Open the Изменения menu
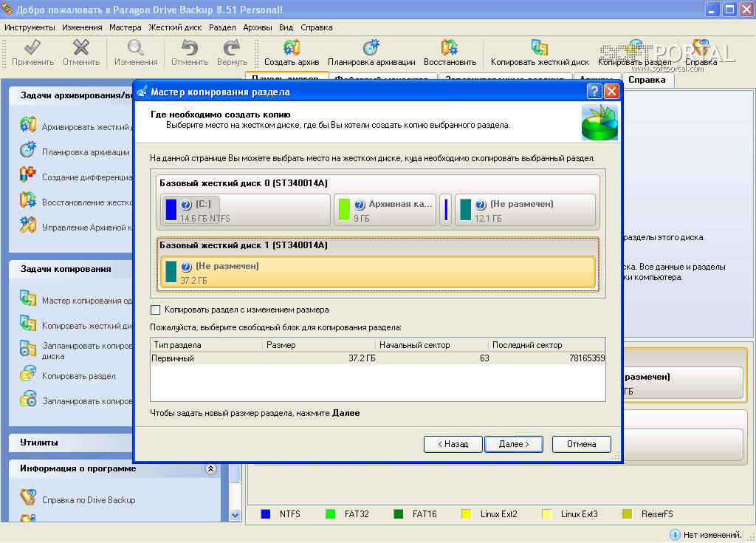The image size is (756, 543). pyautogui.click(x=82, y=27)
